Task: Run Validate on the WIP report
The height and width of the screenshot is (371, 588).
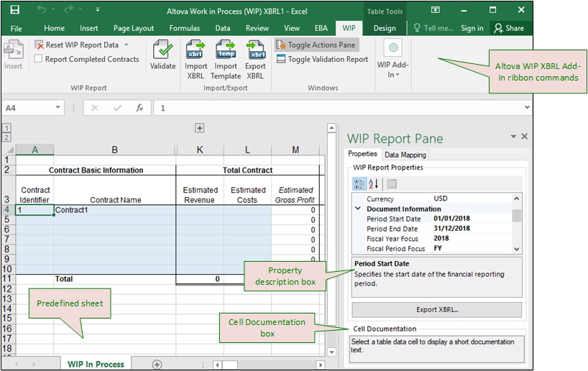Action: [162, 55]
